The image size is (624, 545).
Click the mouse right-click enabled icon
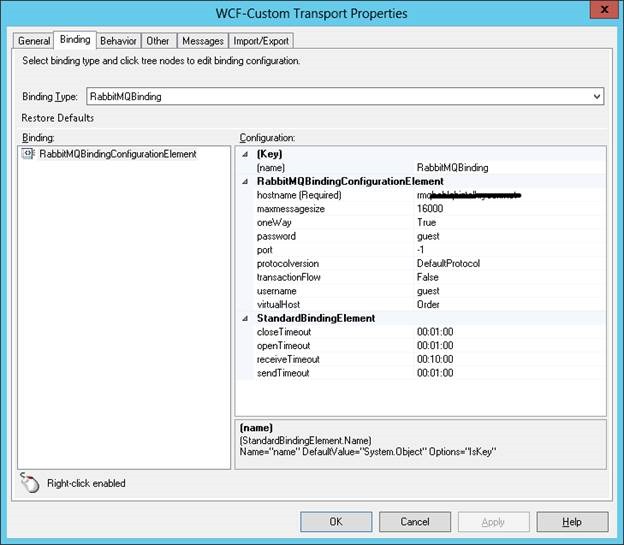(x=30, y=483)
